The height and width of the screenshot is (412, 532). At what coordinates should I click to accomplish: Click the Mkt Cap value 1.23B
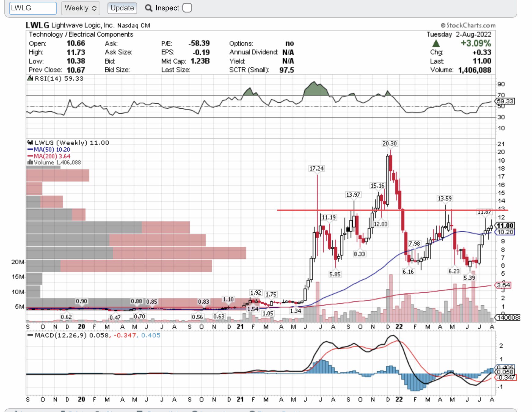200,61
